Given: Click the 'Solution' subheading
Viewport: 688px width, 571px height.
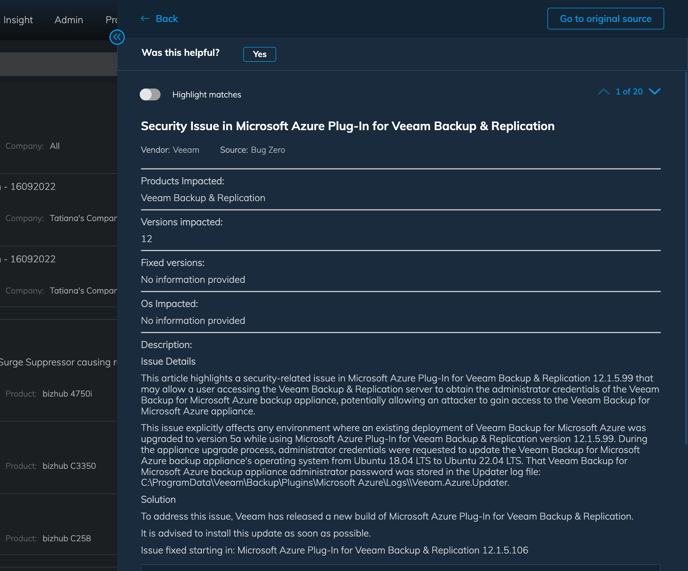Looking at the screenshot, I should [158, 499].
